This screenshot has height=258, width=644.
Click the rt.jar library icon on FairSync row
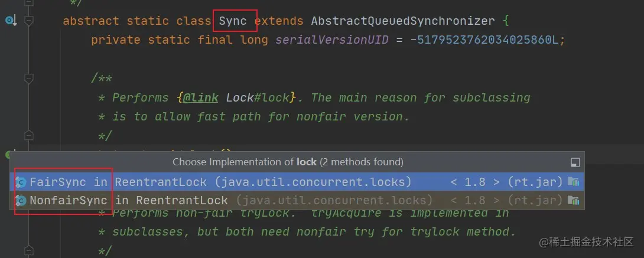coord(573,182)
